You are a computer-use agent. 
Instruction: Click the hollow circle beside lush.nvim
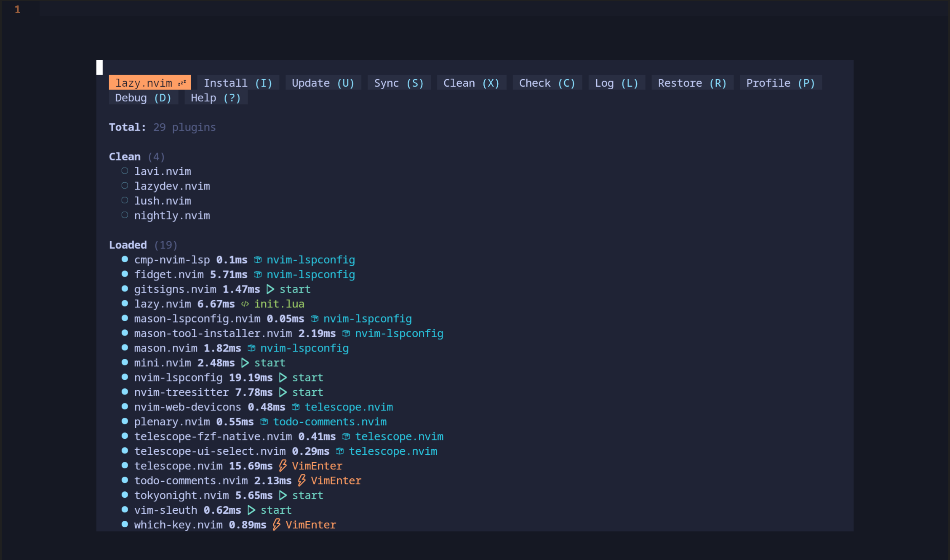coord(125,200)
